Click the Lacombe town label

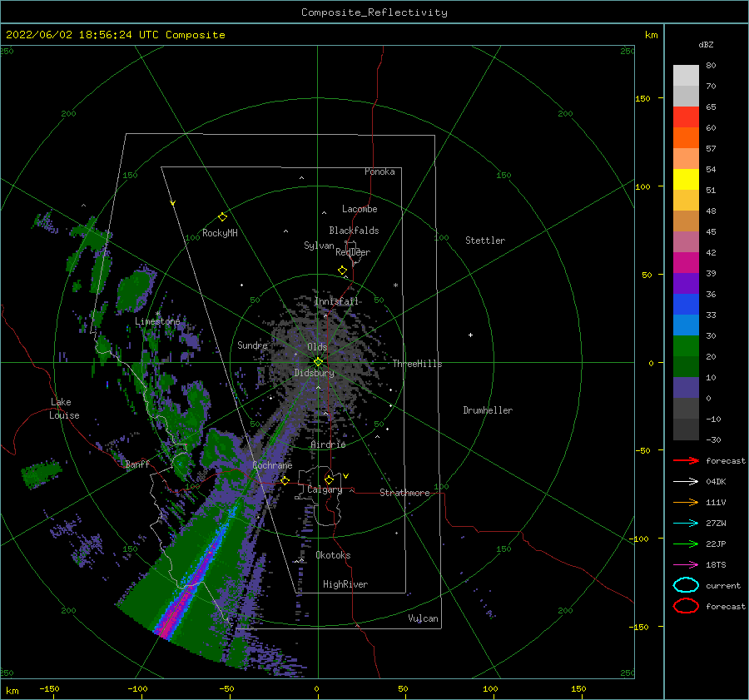coord(360,209)
